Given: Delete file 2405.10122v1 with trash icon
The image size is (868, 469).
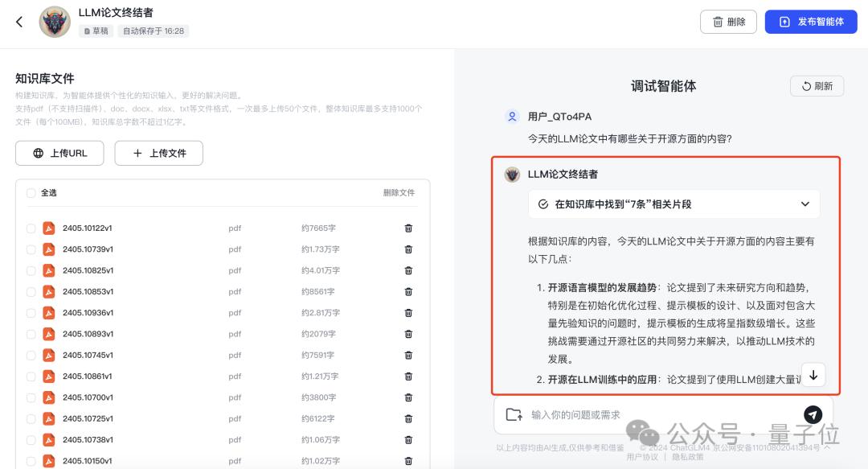Looking at the screenshot, I should click(x=408, y=228).
